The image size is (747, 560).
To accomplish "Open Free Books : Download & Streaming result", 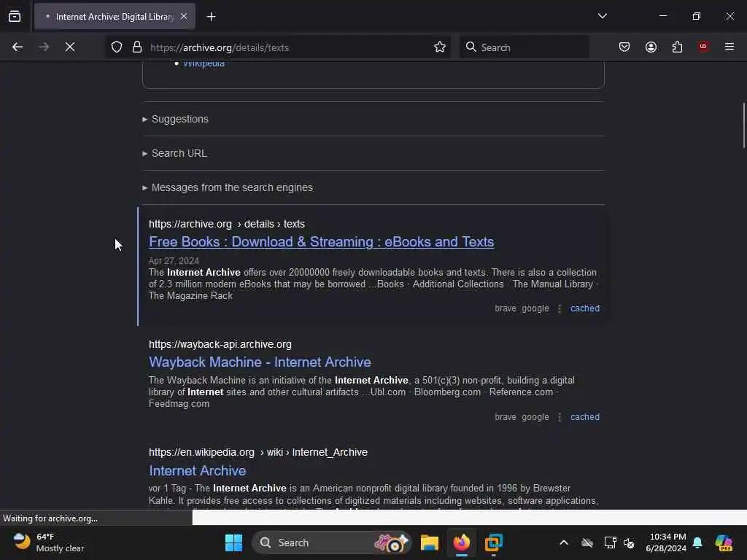I will click(321, 242).
